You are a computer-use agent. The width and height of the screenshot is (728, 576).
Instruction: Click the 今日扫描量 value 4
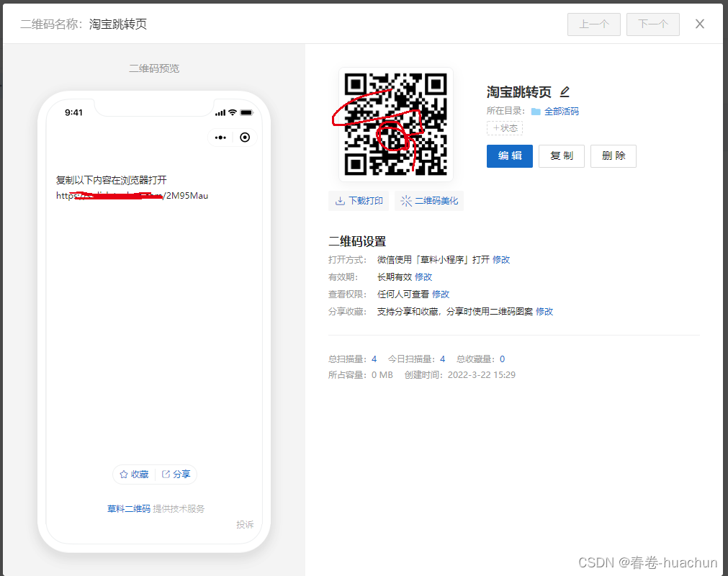[442, 359]
